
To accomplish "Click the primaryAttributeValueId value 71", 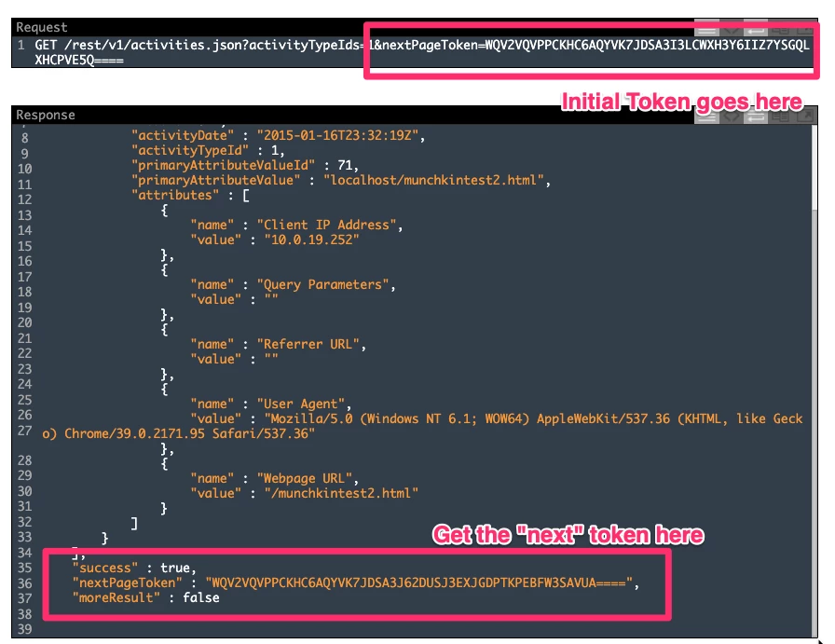I will click(x=344, y=165).
